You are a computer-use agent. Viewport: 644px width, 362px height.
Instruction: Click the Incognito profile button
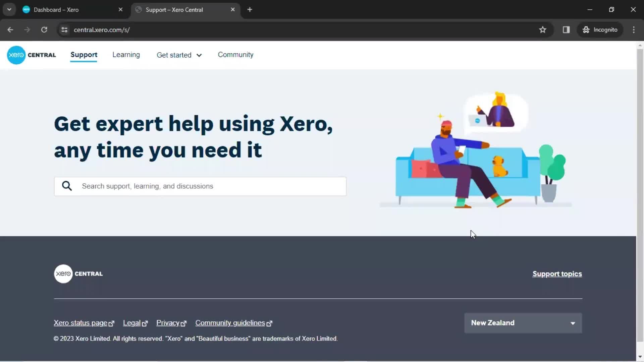pyautogui.click(x=600, y=30)
